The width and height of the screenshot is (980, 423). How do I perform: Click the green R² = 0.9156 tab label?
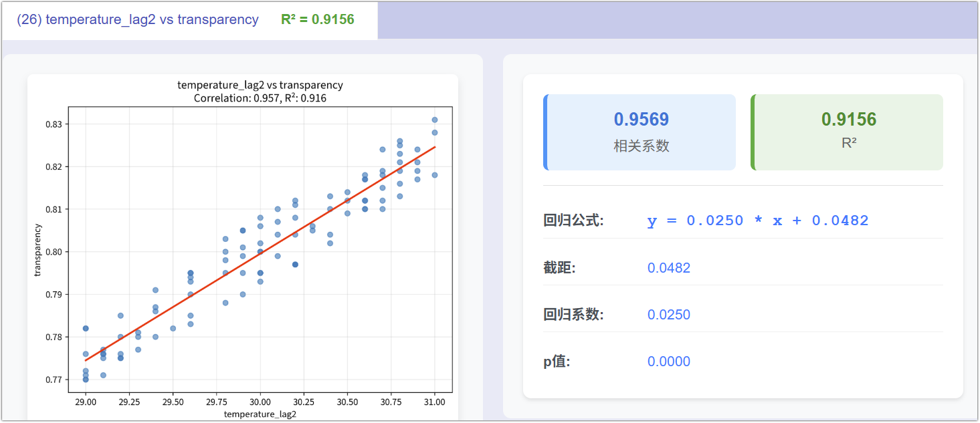click(x=318, y=20)
